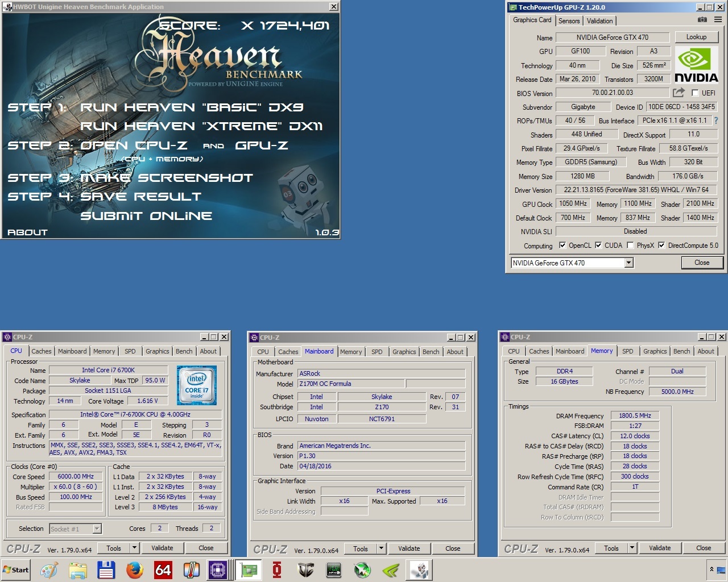This screenshot has height=582, width=728.
Task: Open File Explorer from the taskbar
Action: (x=78, y=570)
